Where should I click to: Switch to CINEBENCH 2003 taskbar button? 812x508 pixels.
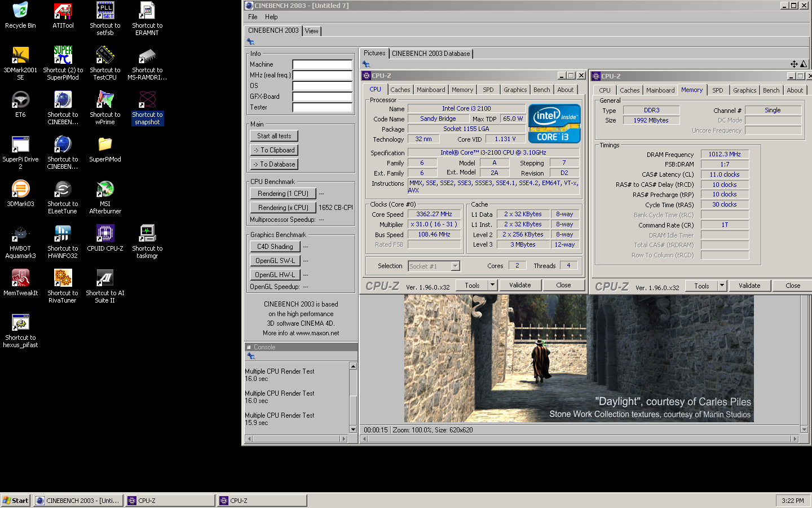[77, 501]
